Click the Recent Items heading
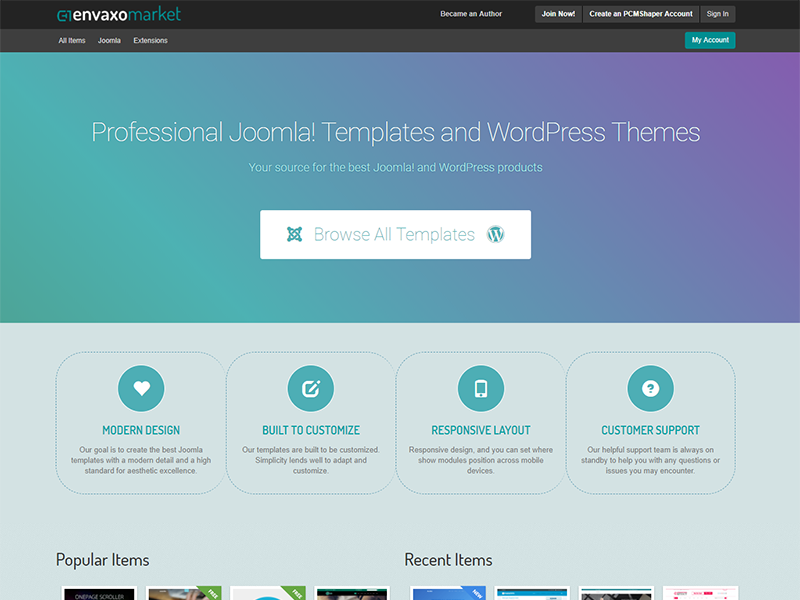This screenshot has height=600, width=800. [448, 560]
